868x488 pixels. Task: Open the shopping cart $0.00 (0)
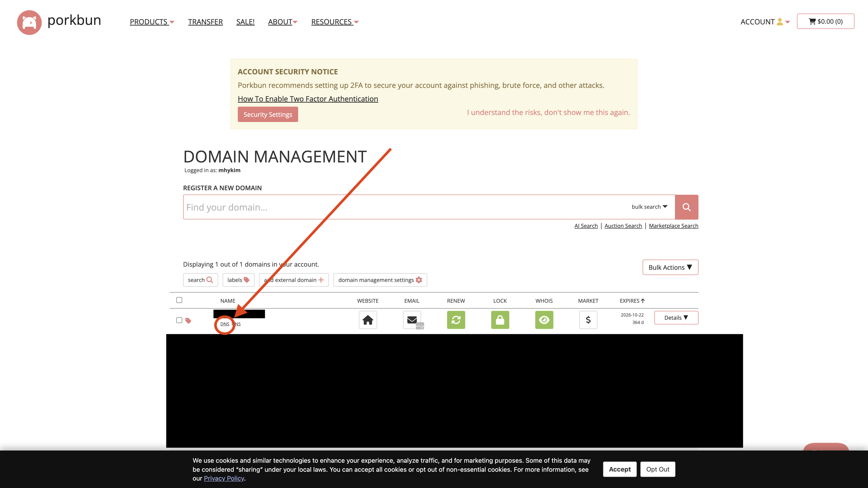click(x=826, y=21)
